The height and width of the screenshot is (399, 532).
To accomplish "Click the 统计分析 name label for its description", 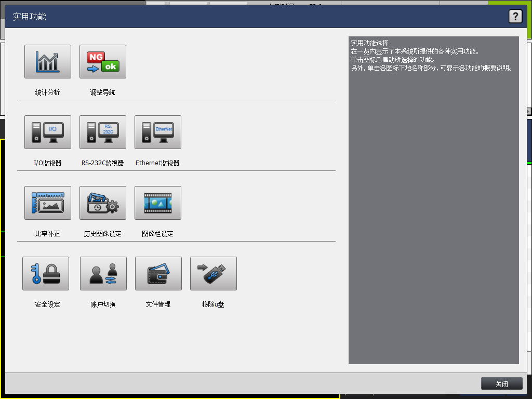I will tap(48, 92).
